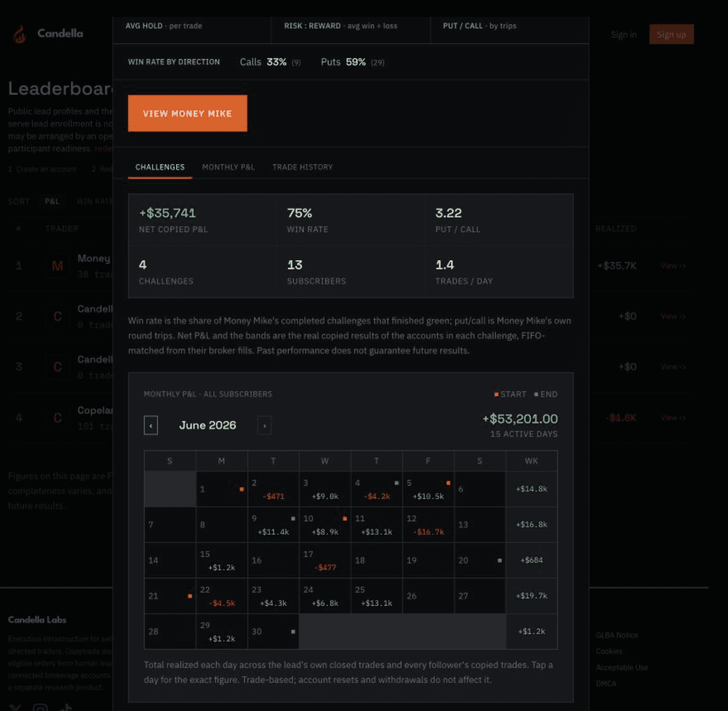This screenshot has width=728, height=711.
Task: Click June 5 cell with +$10.5k
Action: coord(428,489)
